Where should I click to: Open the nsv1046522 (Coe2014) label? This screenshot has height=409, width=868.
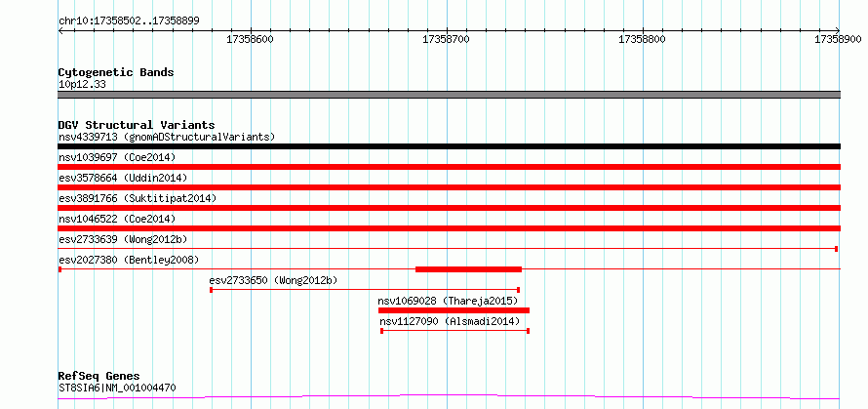click(x=117, y=219)
